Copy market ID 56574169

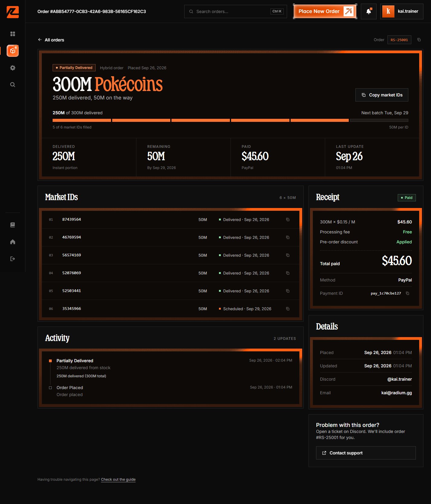pyautogui.click(x=288, y=255)
